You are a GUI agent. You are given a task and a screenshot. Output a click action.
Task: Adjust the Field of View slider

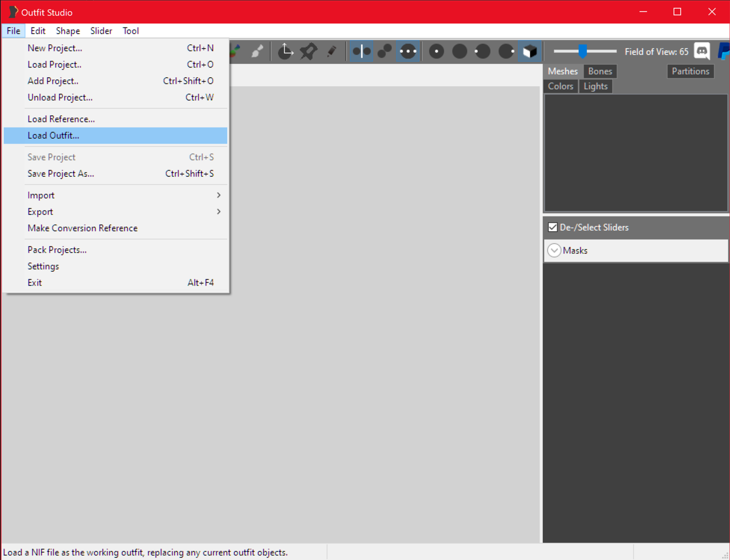click(x=583, y=51)
